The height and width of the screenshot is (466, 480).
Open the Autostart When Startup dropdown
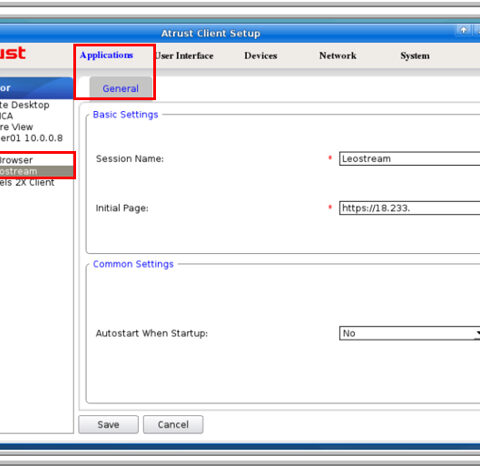click(x=410, y=333)
